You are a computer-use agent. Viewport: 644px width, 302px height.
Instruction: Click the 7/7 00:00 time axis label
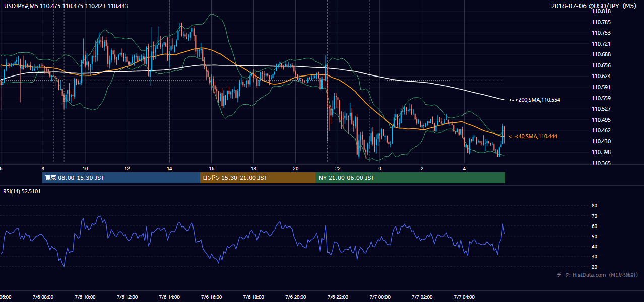coord(380,297)
